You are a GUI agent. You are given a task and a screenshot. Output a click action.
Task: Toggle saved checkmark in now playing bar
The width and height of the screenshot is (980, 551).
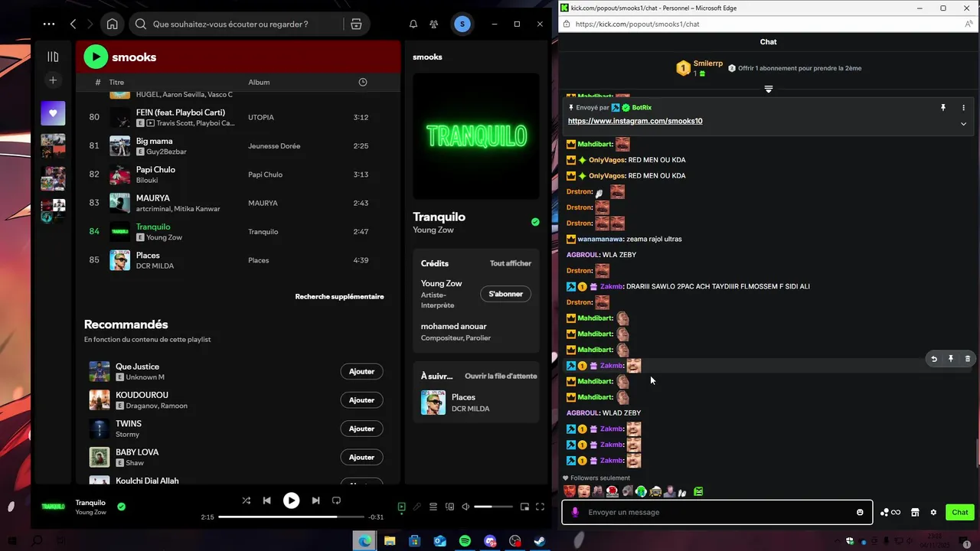click(x=121, y=506)
